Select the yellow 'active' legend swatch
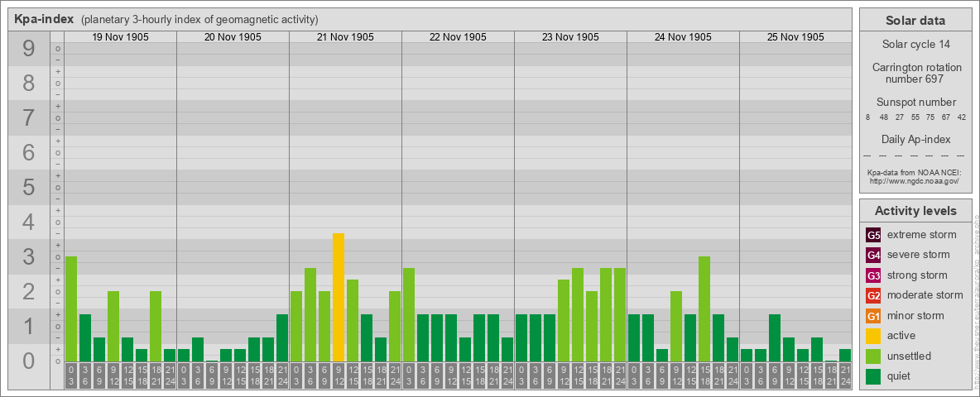 coord(873,336)
